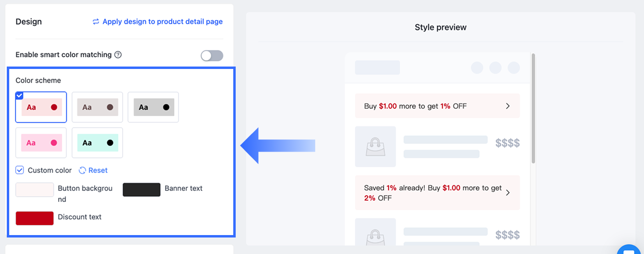Click Apply design to product detail page

pyautogui.click(x=162, y=22)
